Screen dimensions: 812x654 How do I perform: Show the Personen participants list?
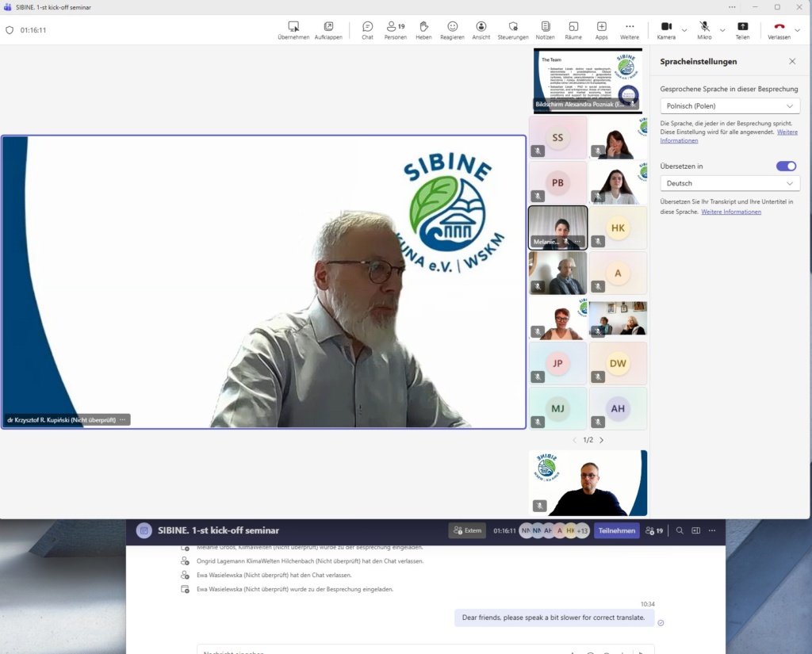pos(395,30)
